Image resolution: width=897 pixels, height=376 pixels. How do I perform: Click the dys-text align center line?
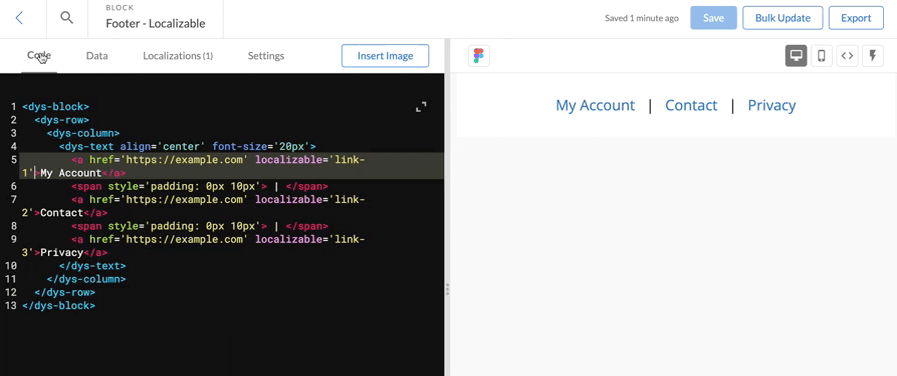(187, 147)
